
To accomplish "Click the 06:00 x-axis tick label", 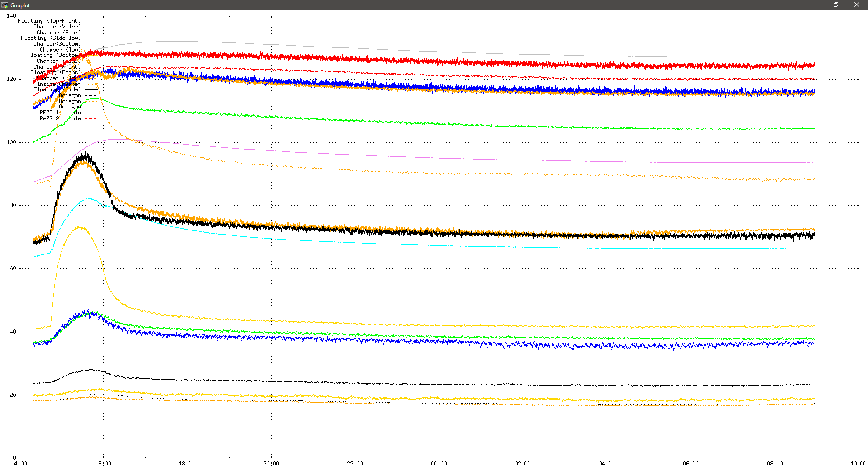I will pos(691,464).
